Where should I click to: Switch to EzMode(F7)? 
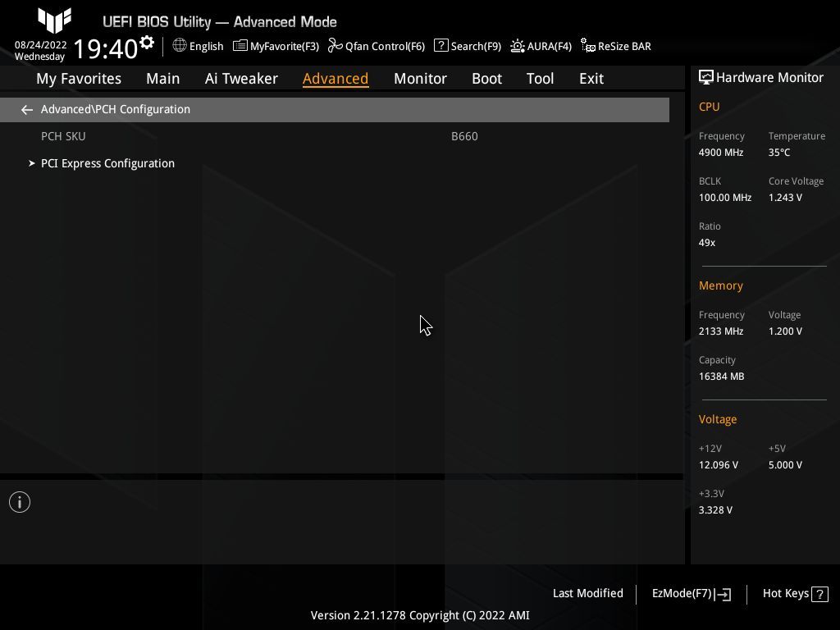pos(682,594)
